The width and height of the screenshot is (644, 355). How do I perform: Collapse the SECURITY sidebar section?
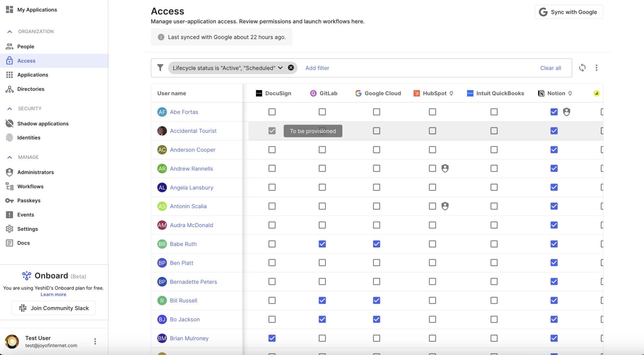click(10, 108)
